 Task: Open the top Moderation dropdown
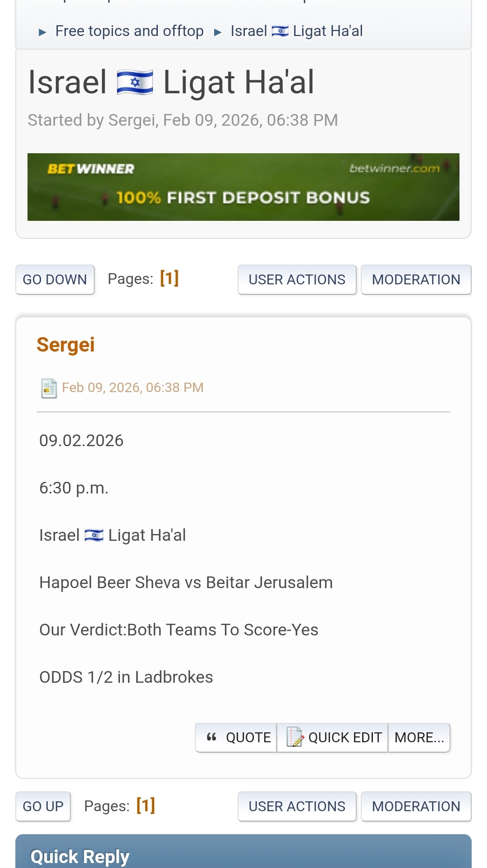416,279
